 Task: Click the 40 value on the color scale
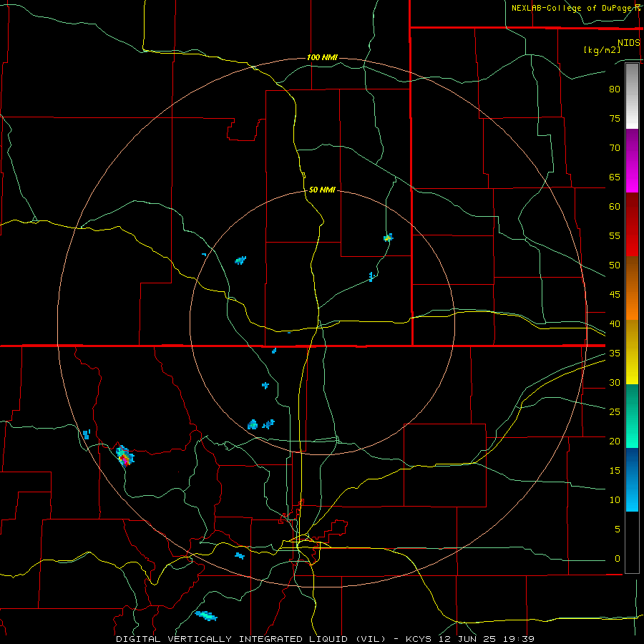tap(615, 323)
